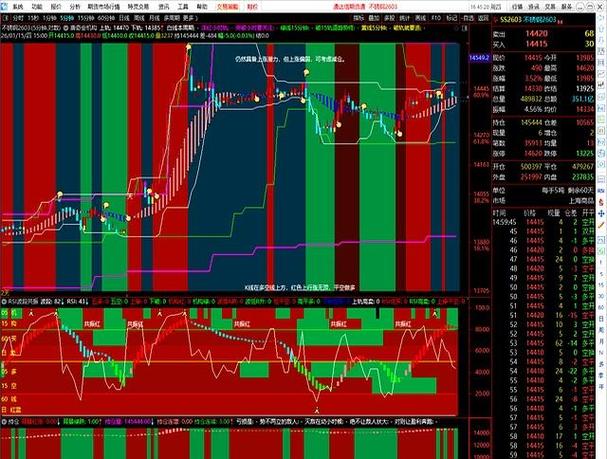The height and width of the screenshot is (459, 607).
Task: Select the 5分钟 period tab
Action: [67, 18]
